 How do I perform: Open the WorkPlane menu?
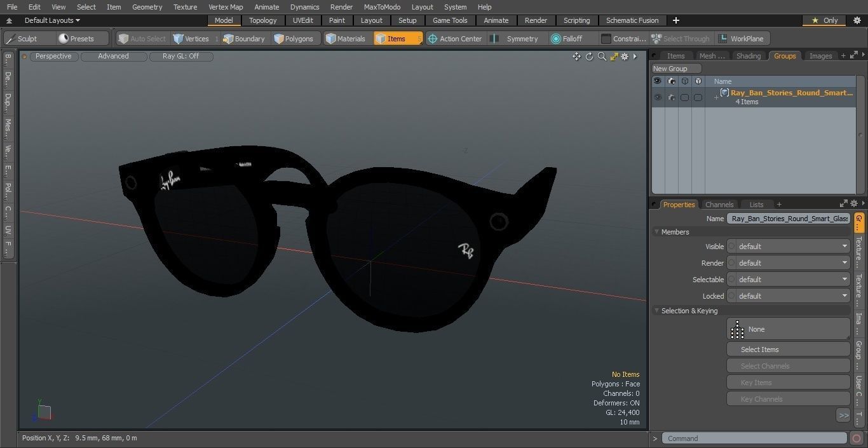point(742,39)
